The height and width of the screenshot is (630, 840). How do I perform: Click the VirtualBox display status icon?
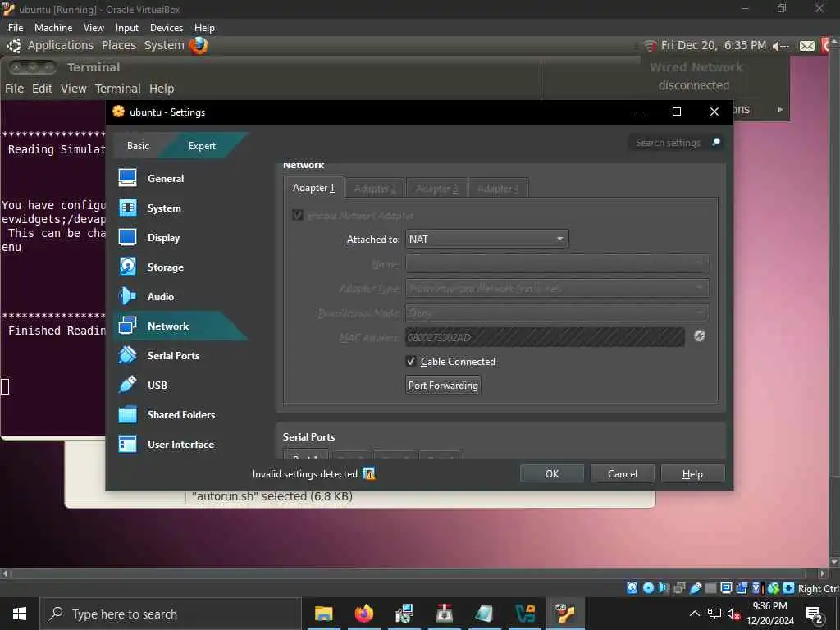[727, 588]
